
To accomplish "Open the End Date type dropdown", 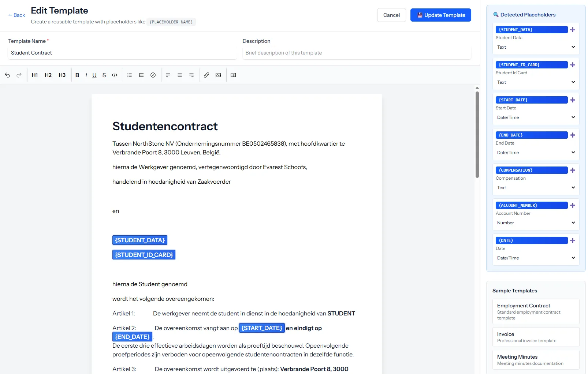I will pos(536,153).
